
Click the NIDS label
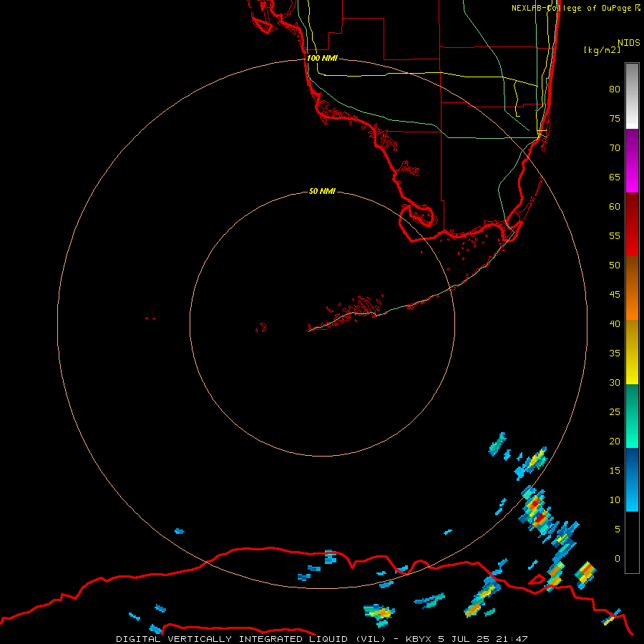point(628,42)
